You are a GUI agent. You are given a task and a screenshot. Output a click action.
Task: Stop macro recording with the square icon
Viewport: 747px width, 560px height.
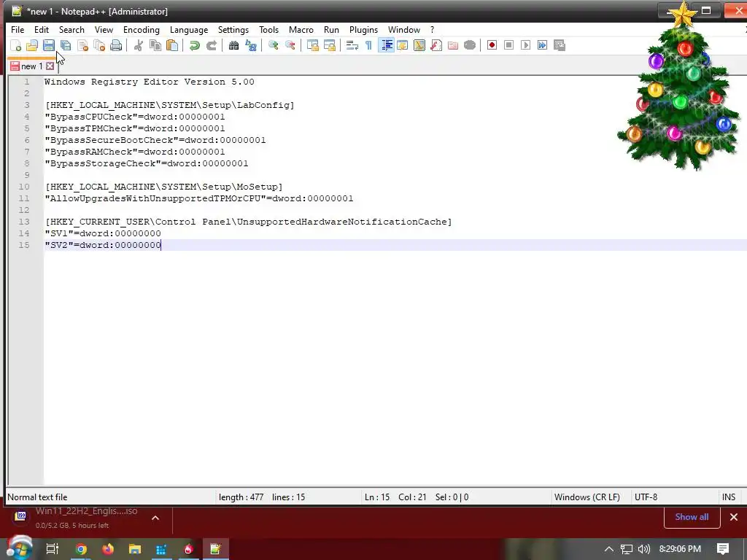tap(508, 45)
